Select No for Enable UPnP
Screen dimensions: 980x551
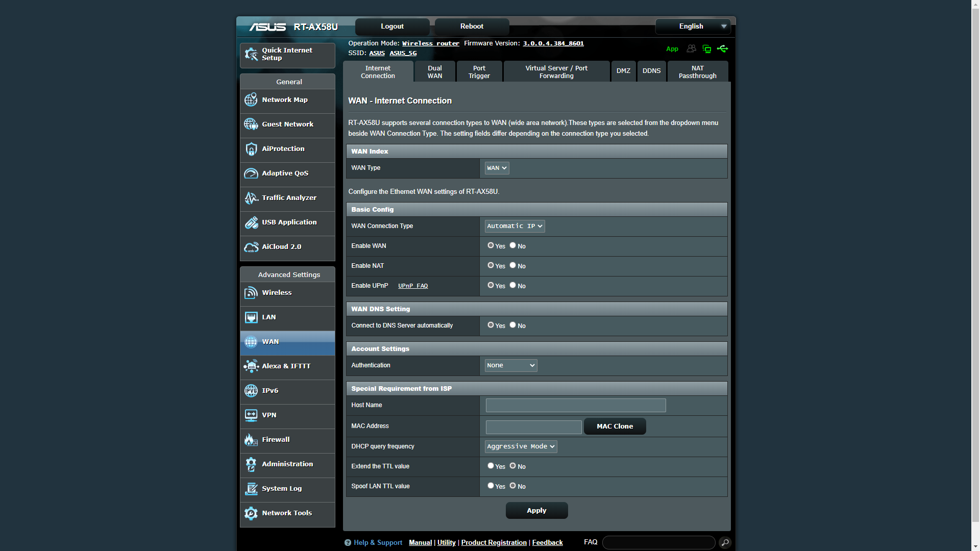(512, 285)
